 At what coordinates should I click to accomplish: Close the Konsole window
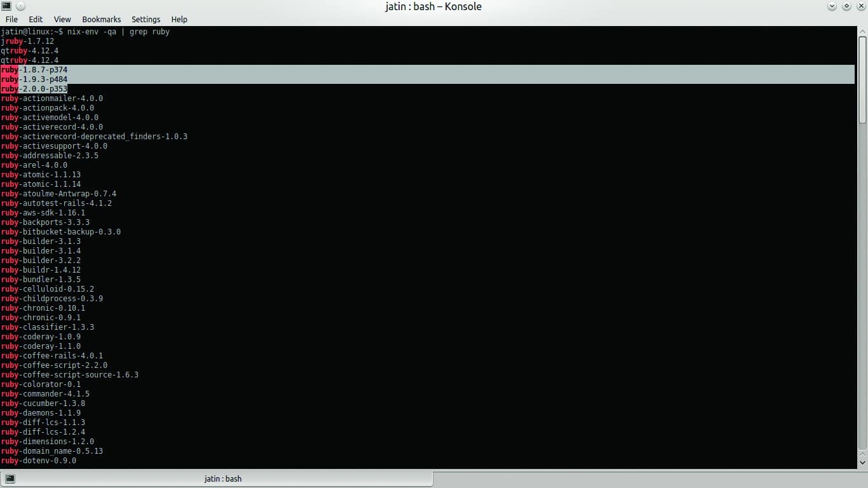point(860,6)
